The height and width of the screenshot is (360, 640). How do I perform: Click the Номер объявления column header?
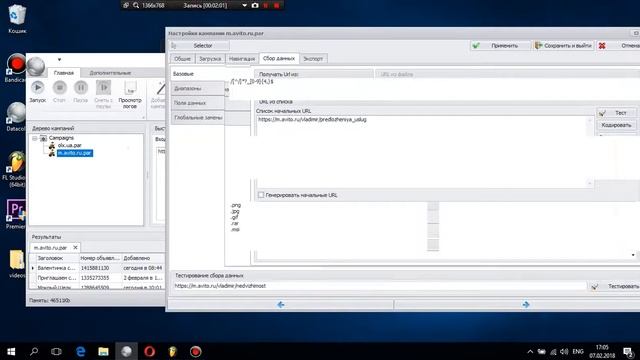click(x=100, y=258)
